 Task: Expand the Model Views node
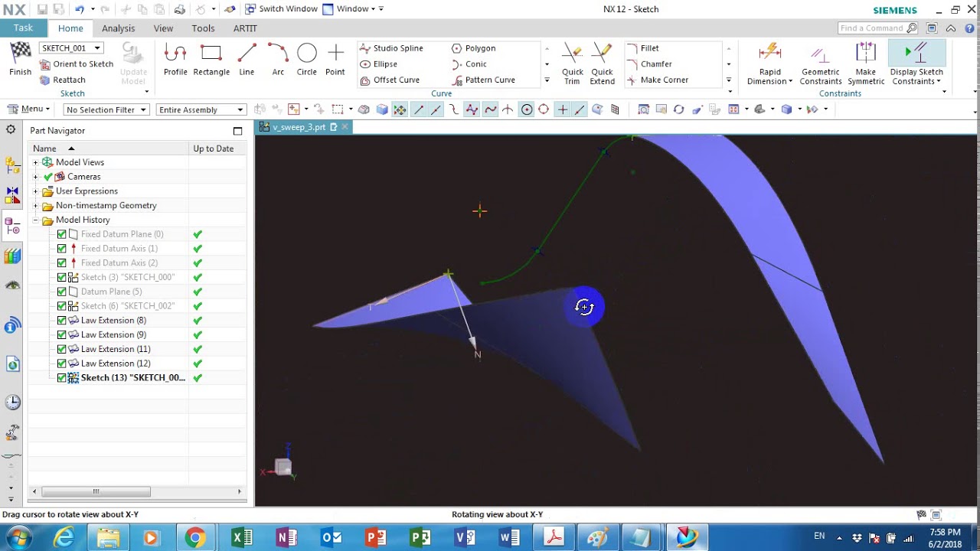(x=35, y=162)
